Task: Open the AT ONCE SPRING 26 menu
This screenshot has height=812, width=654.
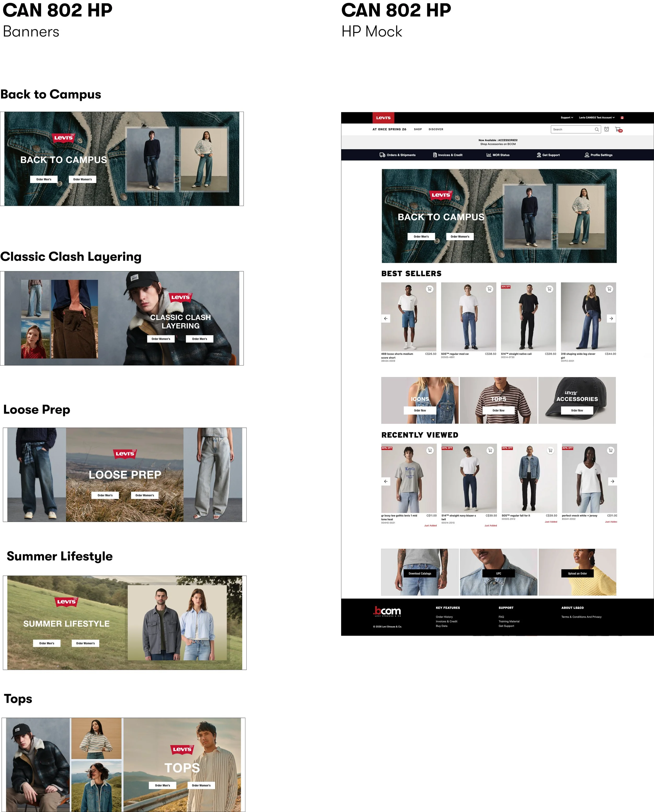Action: tap(389, 129)
